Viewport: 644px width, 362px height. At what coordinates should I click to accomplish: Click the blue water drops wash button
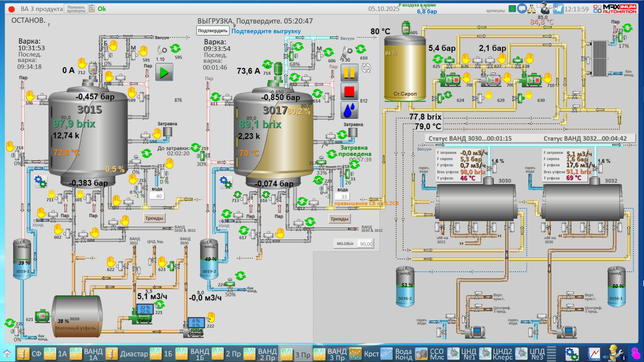pos(349,110)
